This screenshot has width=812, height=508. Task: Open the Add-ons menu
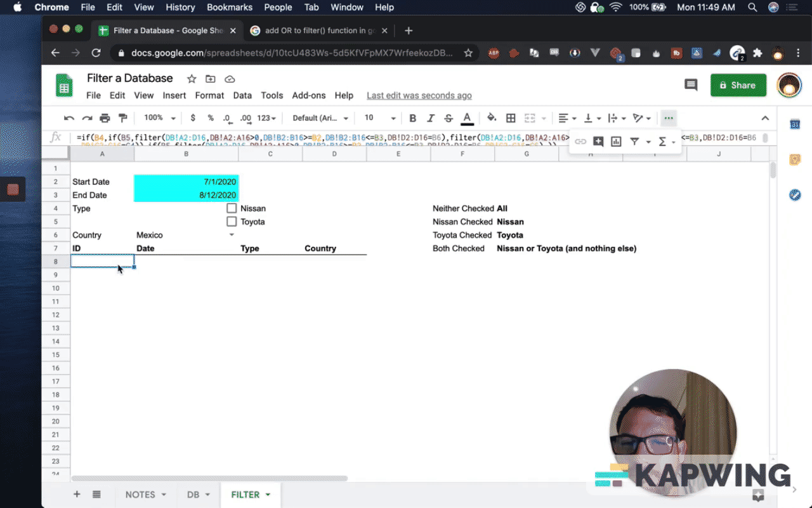tap(309, 95)
